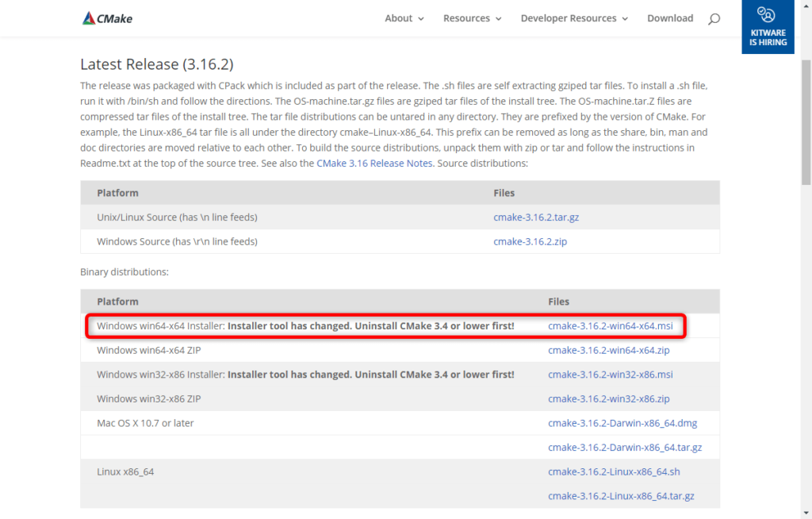The width and height of the screenshot is (812, 519).
Task: Expand the Developer Resources menu
Action: [x=574, y=18]
